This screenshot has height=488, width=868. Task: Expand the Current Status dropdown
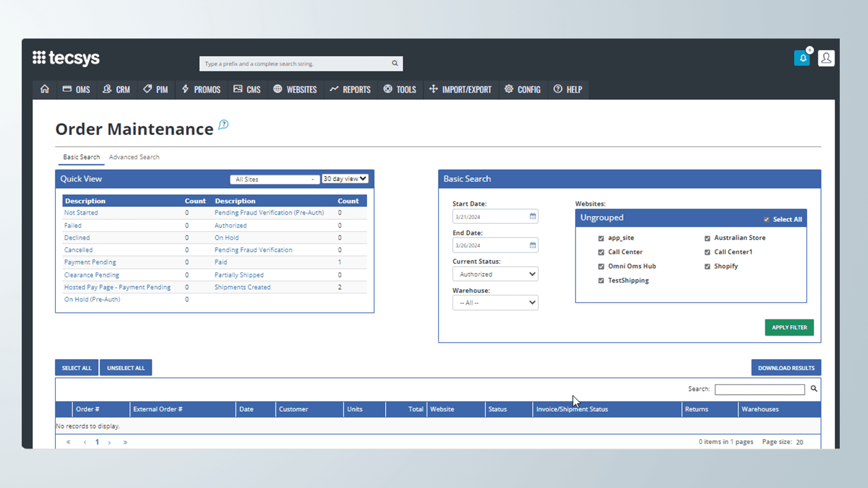495,274
